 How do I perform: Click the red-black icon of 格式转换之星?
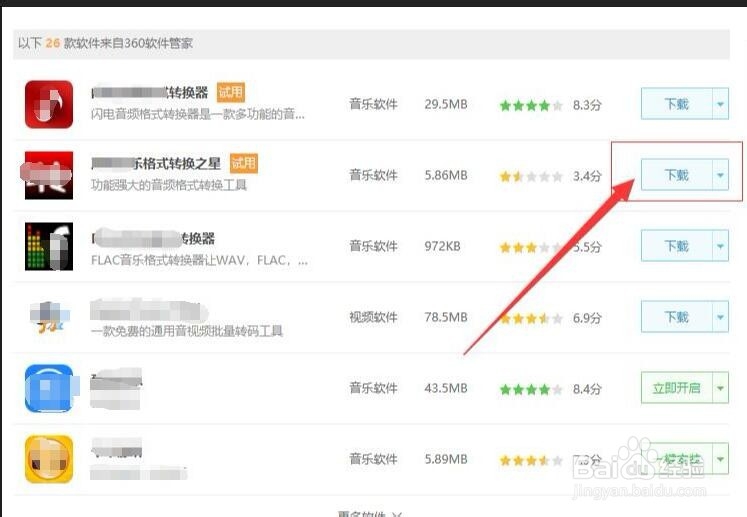49,175
